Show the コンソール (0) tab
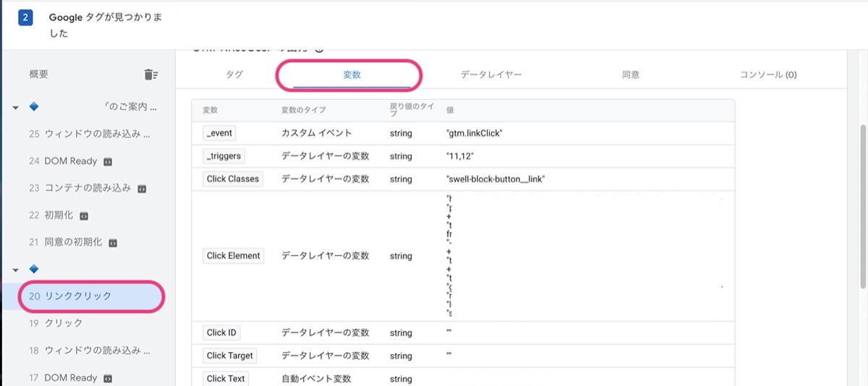 tap(767, 74)
